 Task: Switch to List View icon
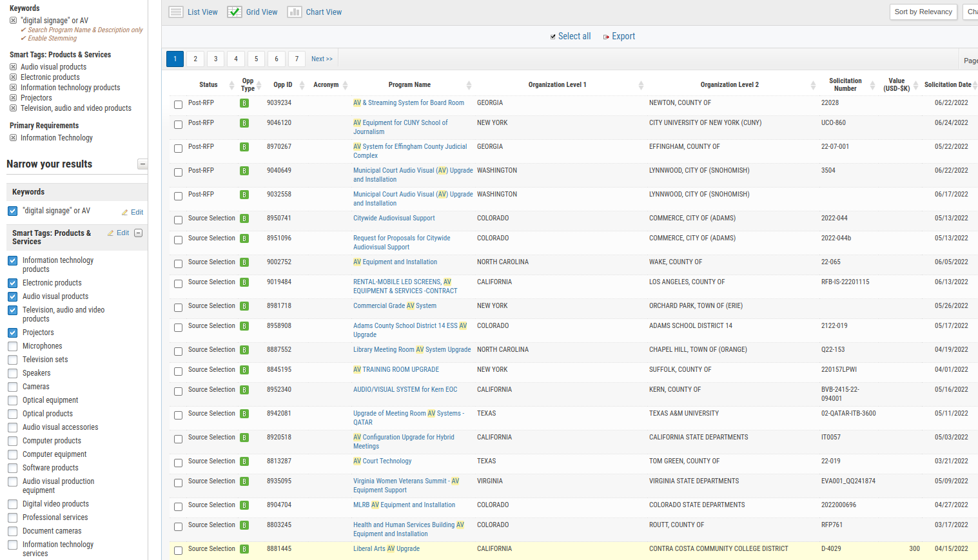pyautogui.click(x=176, y=12)
